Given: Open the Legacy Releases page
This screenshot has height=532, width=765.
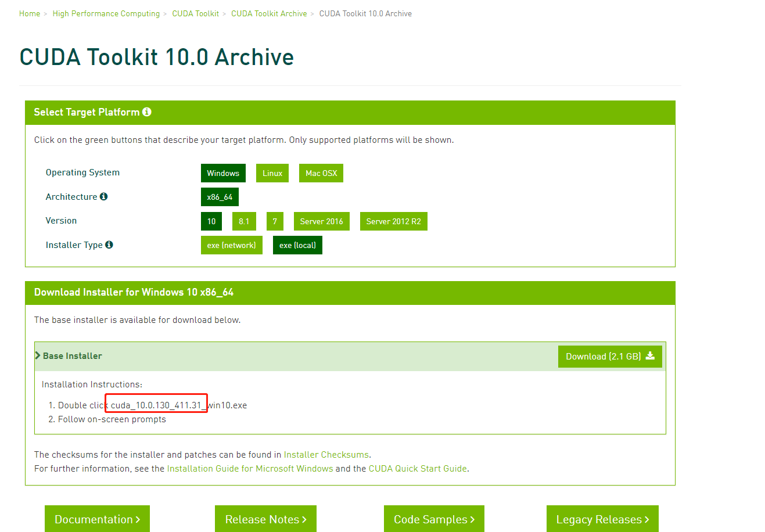Looking at the screenshot, I should [602, 519].
